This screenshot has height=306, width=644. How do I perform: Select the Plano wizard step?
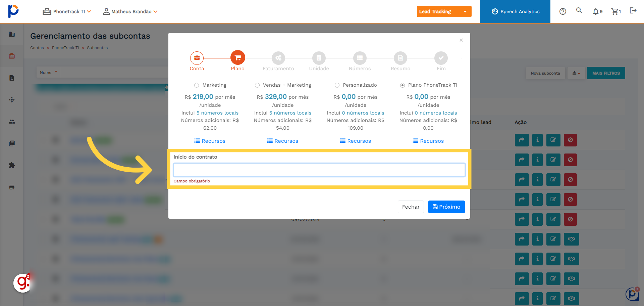point(238,61)
